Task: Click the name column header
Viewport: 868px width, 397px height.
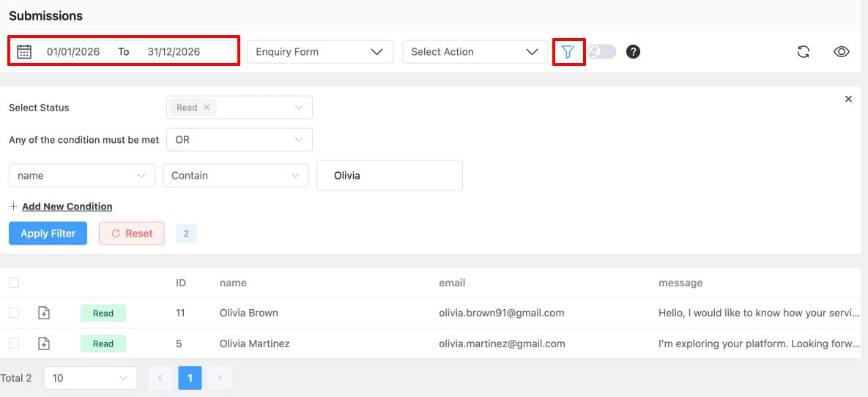Action: pos(233,283)
